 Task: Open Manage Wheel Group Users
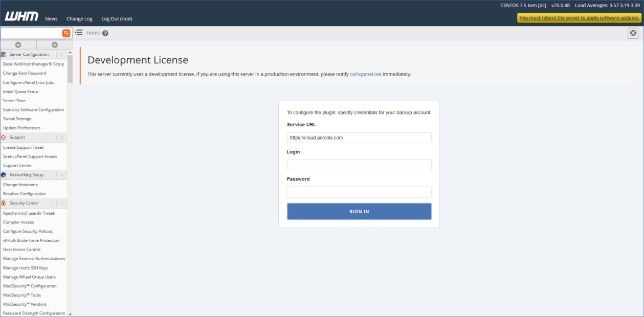29,277
